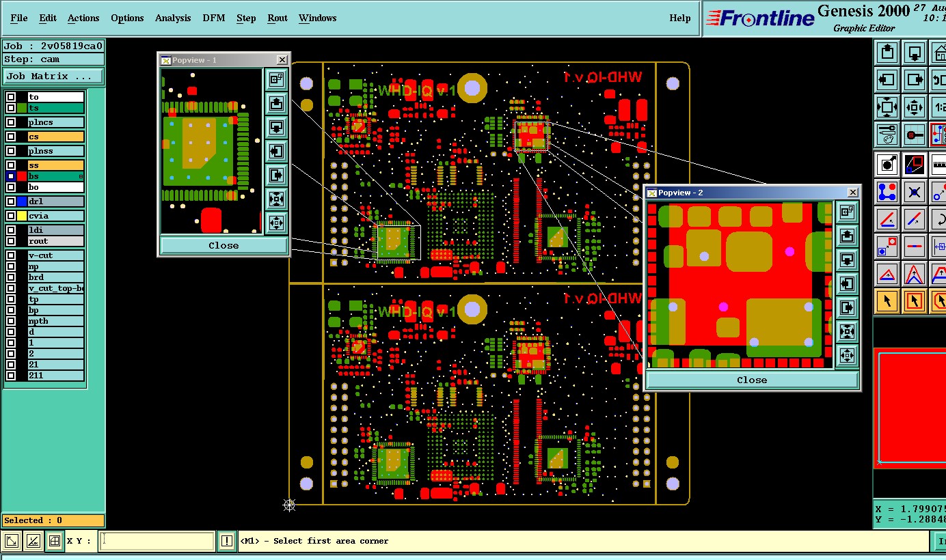The width and height of the screenshot is (946, 560).
Task: Close Popview 2 with its Close button
Action: click(752, 380)
